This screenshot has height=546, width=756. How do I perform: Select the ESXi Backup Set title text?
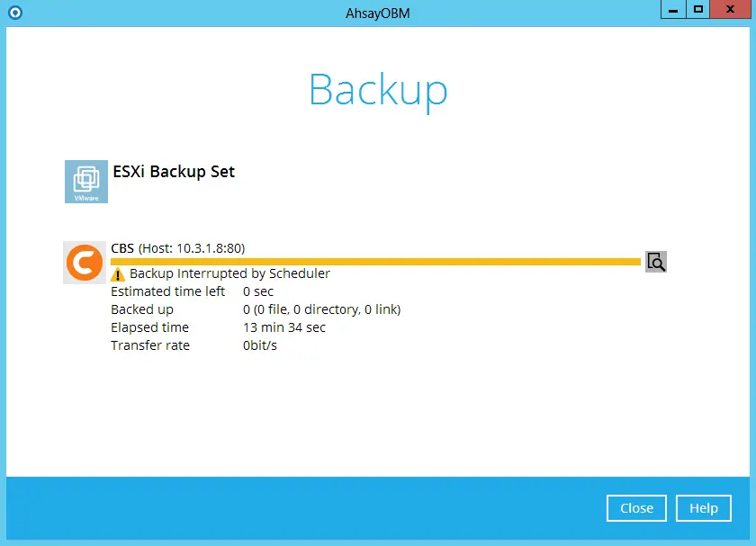point(174,172)
